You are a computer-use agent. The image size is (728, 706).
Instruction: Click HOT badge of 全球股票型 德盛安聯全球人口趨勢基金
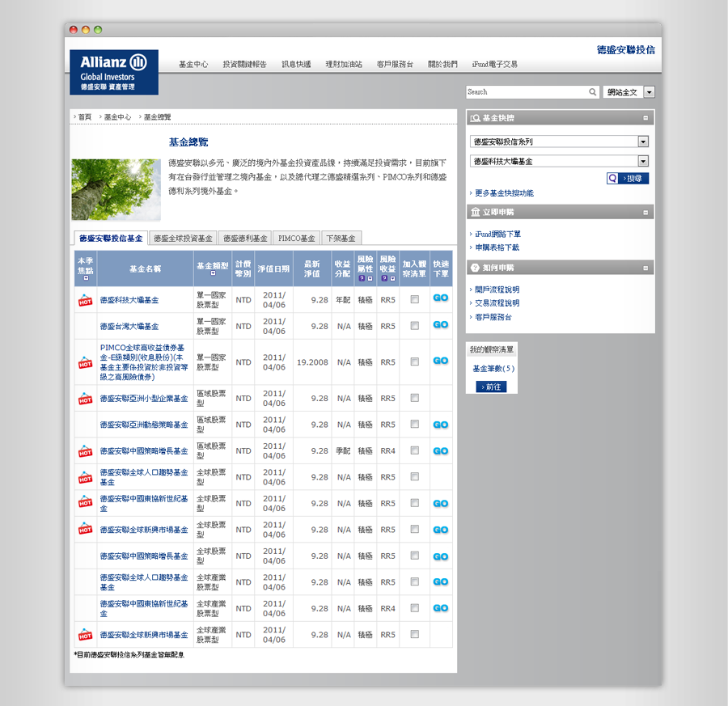coord(85,478)
